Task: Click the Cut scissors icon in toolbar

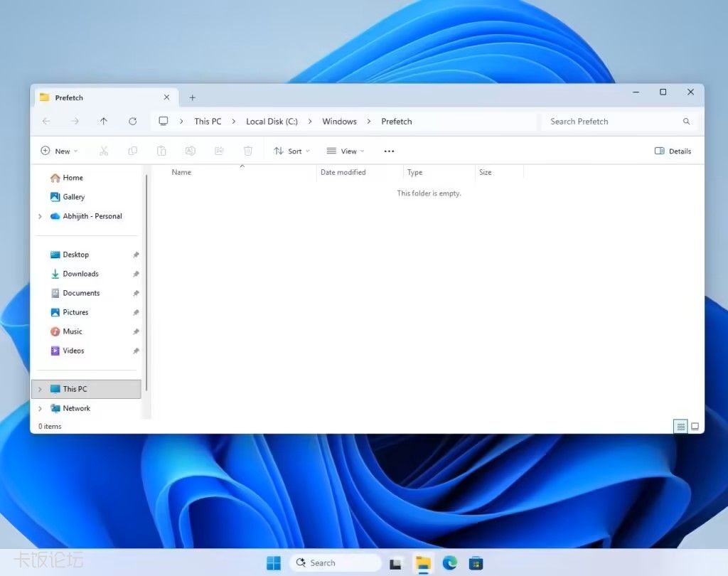Action: [x=104, y=151]
